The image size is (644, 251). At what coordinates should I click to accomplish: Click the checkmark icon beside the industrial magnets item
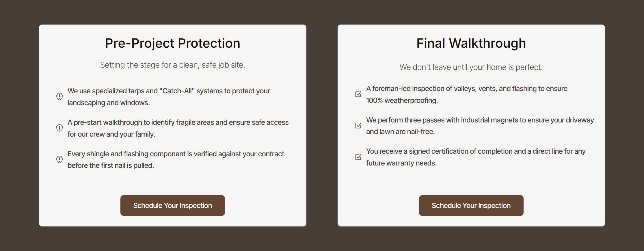358,126
